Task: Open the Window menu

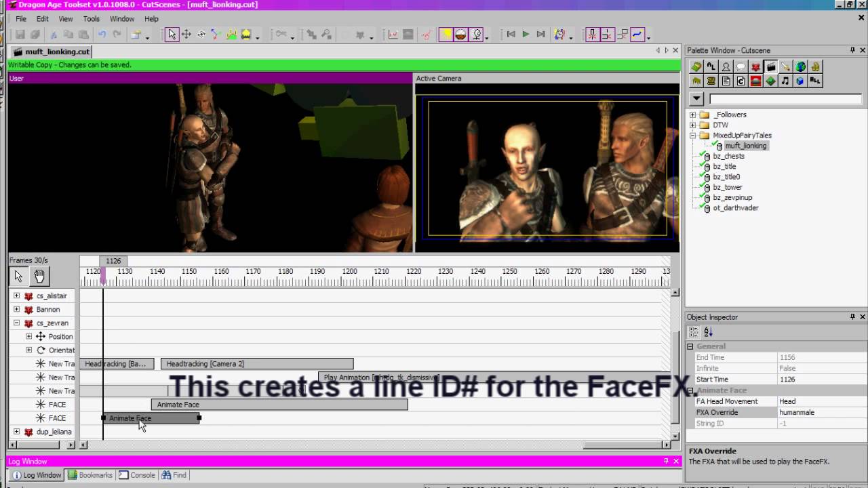Action: pos(122,19)
